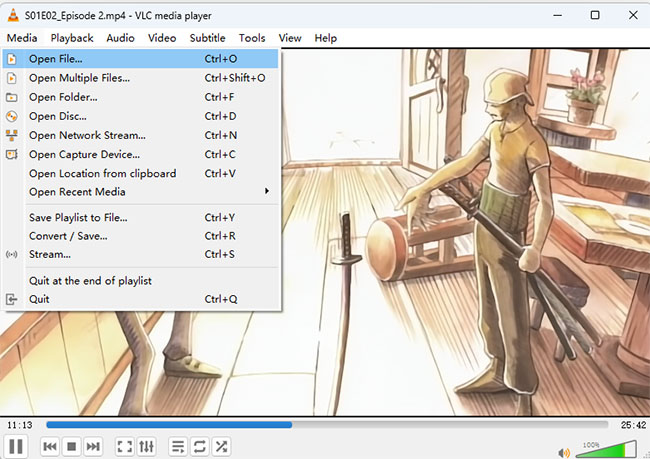The width and height of the screenshot is (650, 459).
Task: Open the Media menu
Action: [22, 38]
